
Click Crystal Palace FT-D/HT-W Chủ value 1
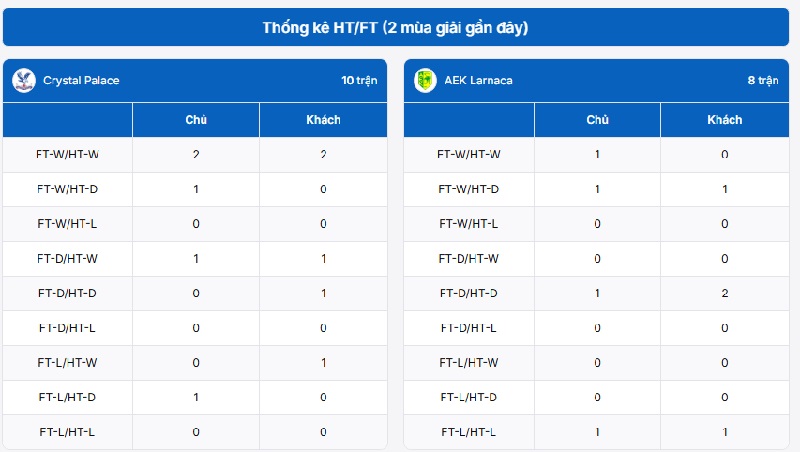pos(196,259)
